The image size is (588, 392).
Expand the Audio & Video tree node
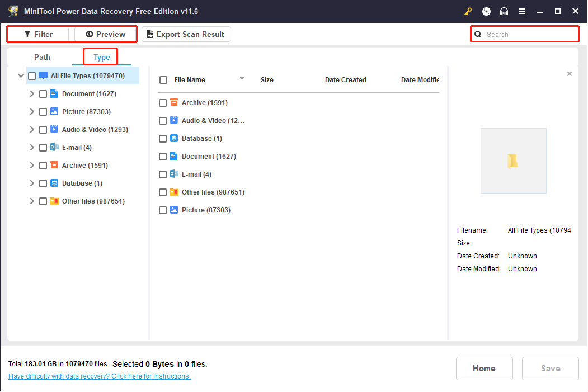[x=32, y=130]
